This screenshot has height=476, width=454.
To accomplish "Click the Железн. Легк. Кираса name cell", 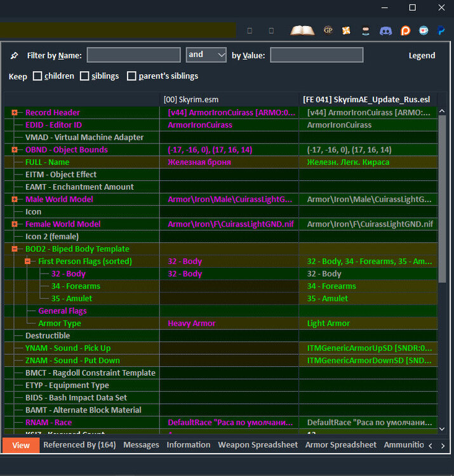I will click(x=368, y=162).
